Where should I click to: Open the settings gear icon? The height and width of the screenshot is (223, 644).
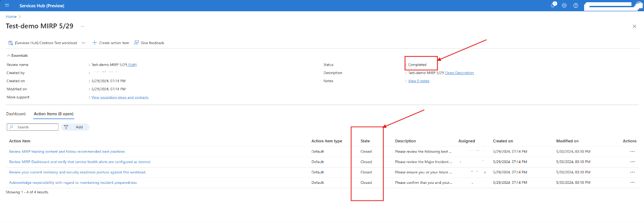tap(564, 5)
